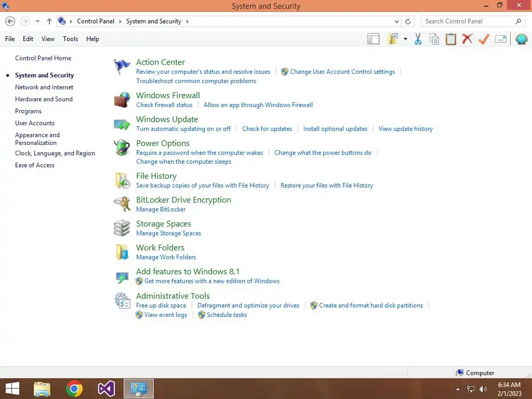Click the volume speaker tray icon

(483, 389)
